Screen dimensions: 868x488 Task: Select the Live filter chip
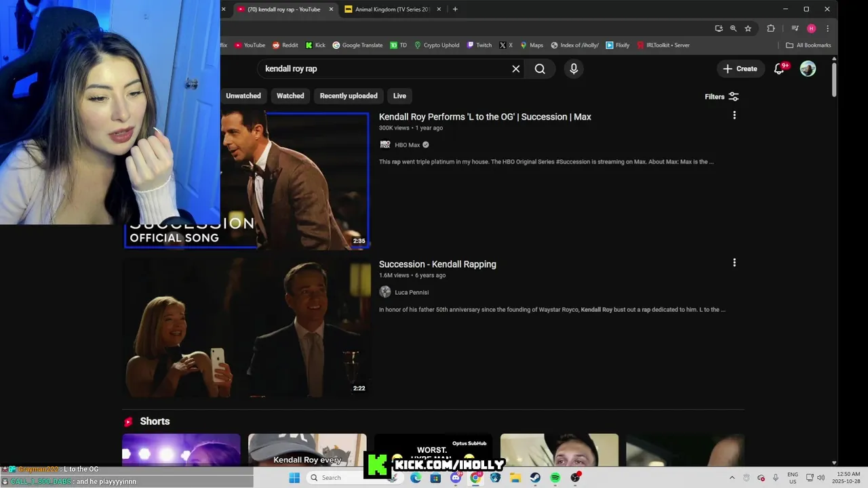[399, 96]
